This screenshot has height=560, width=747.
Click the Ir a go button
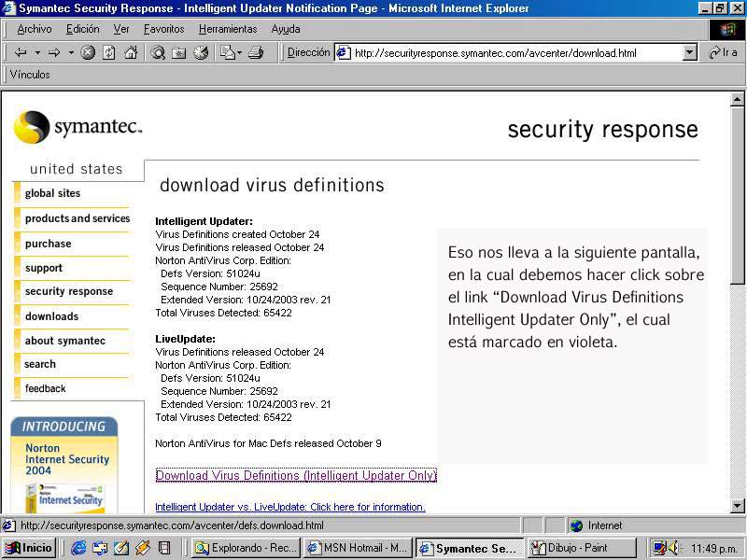[723, 52]
